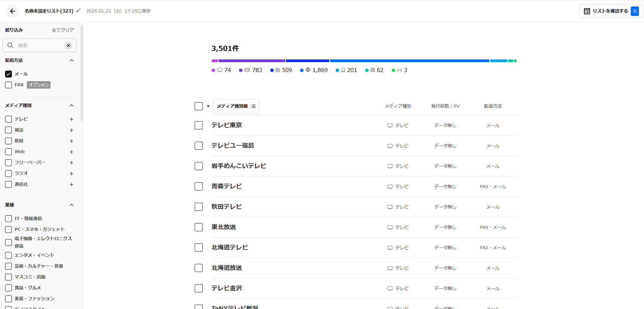644x309 pixels.
Task: Click the オプション badge next to FAX
Action: (x=39, y=85)
